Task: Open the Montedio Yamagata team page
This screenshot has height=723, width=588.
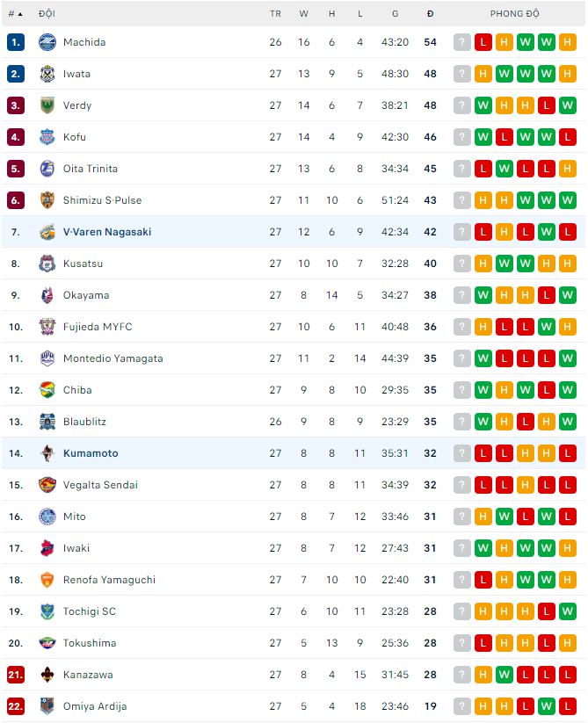Action: click(x=113, y=358)
